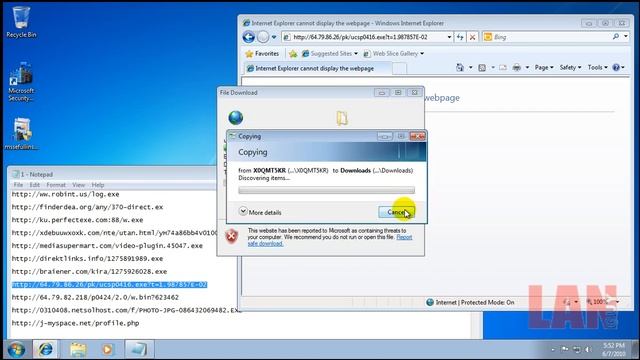Click the Feeds icon in the IE command bar

[x=482, y=67]
